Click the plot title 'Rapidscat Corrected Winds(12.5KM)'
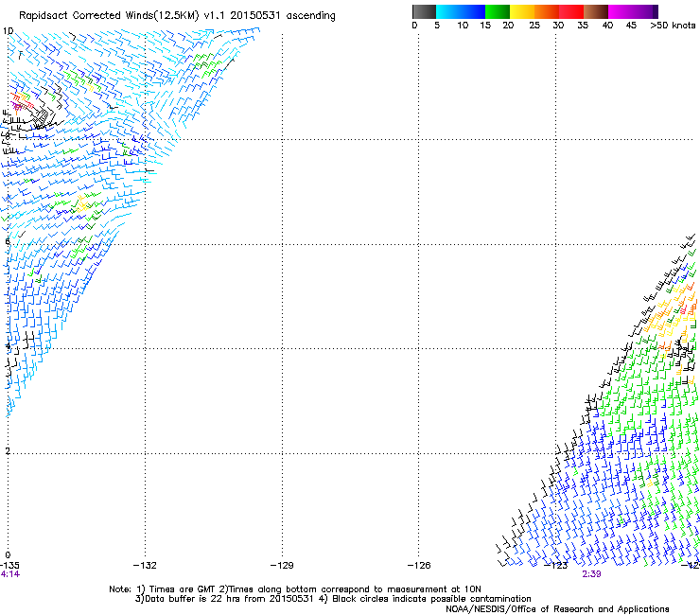This screenshot has width=700, height=615. click(109, 16)
